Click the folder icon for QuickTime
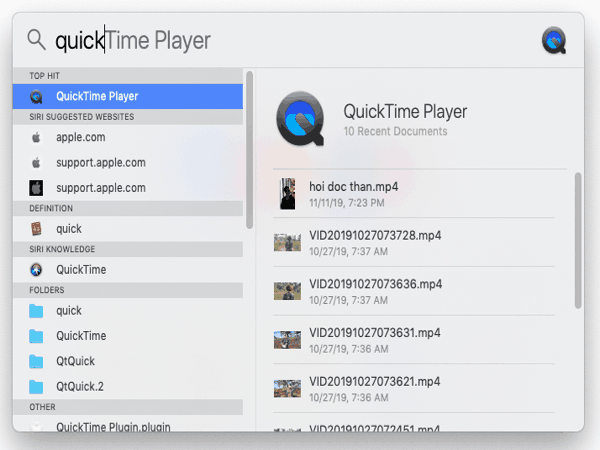Image resolution: width=600 pixels, height=450 pixels. (36, 336)
